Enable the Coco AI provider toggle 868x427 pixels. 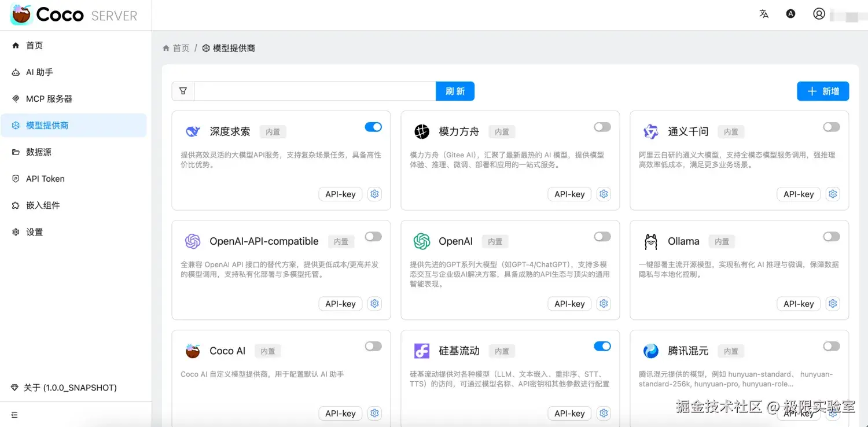click(x=373, y=346)
